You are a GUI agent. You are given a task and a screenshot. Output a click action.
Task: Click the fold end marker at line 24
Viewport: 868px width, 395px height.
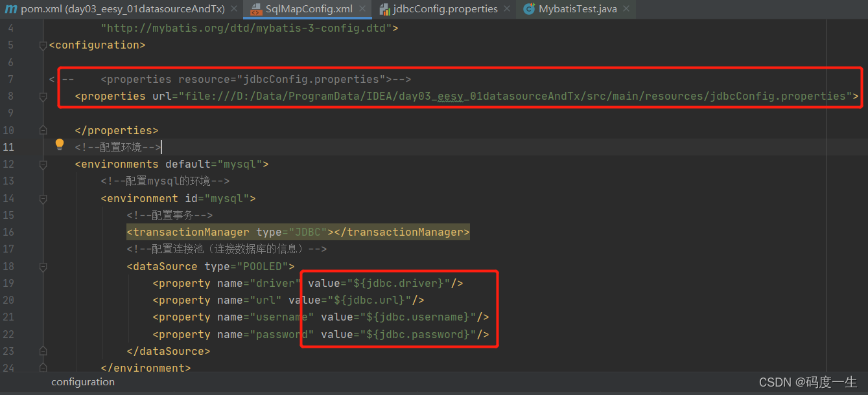(43, 368)
